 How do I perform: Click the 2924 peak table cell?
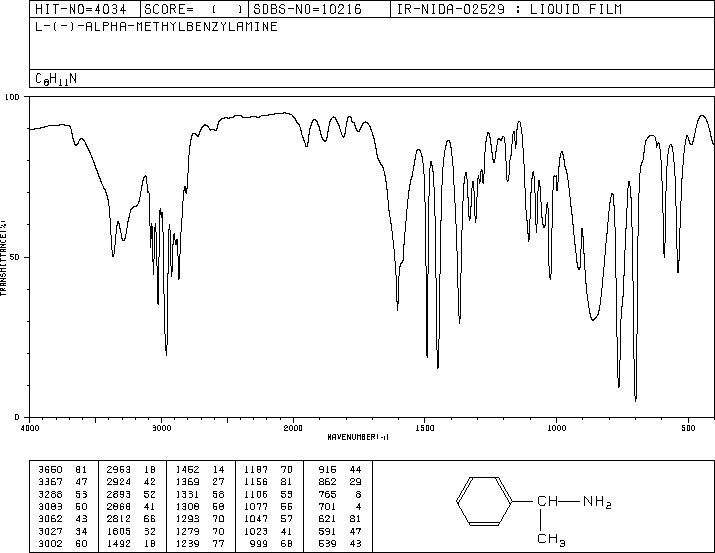point(119,482)
